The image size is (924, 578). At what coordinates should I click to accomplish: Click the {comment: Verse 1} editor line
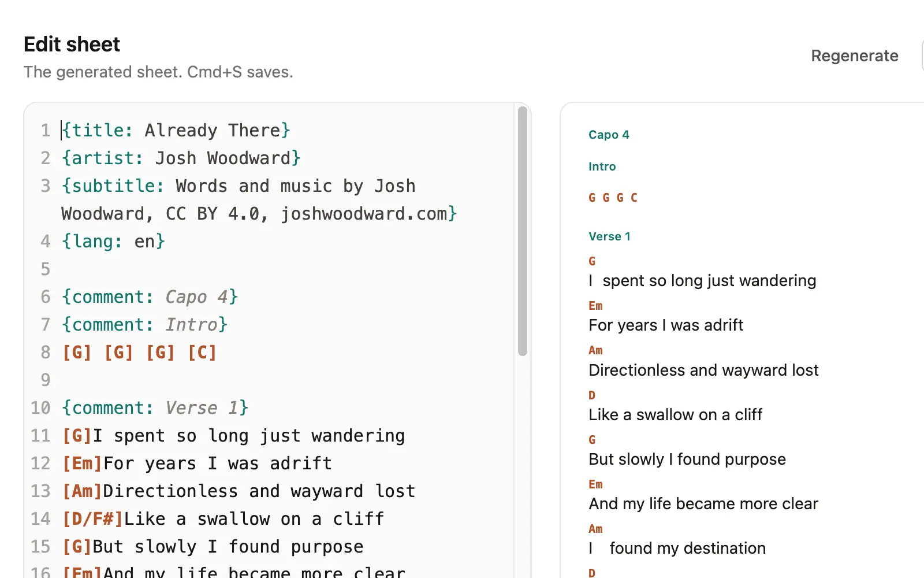pos(155,408)
